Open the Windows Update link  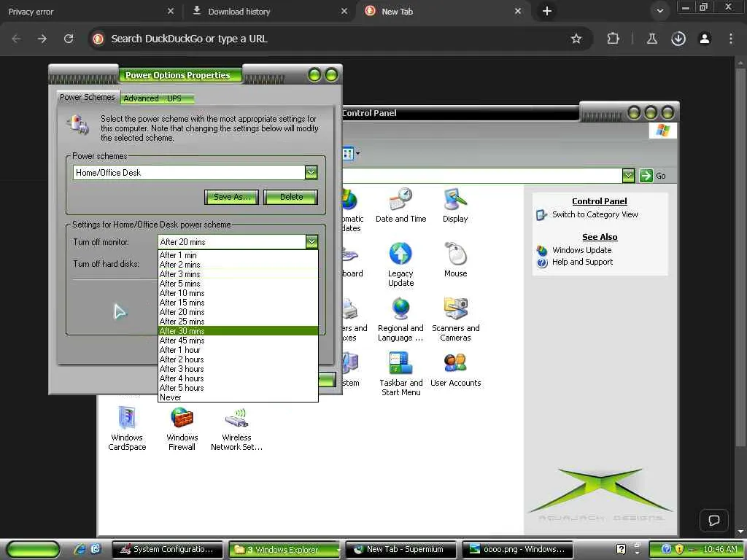[x=581, y=250]
